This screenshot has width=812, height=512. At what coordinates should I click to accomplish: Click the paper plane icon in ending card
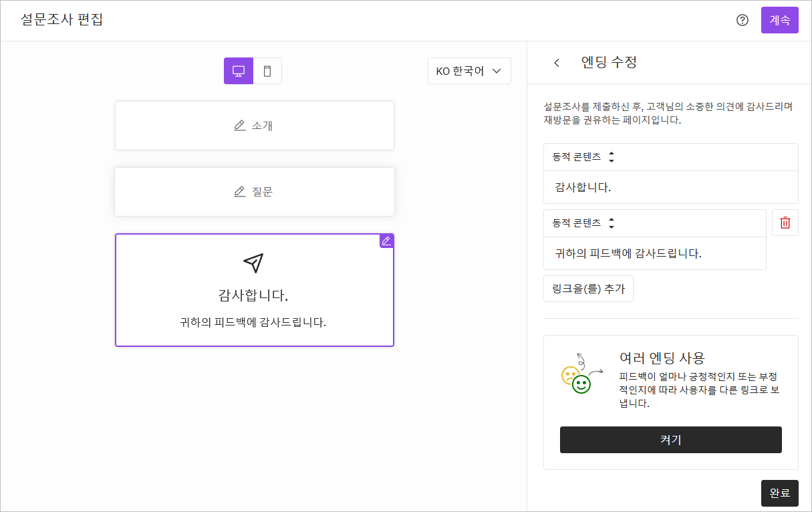pos(253,263)
